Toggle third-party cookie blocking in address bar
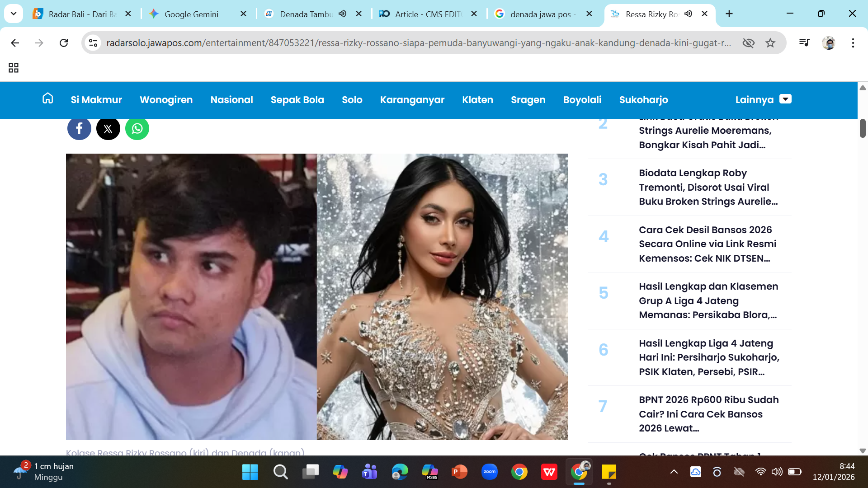868x488 pixels. (749, 43)
